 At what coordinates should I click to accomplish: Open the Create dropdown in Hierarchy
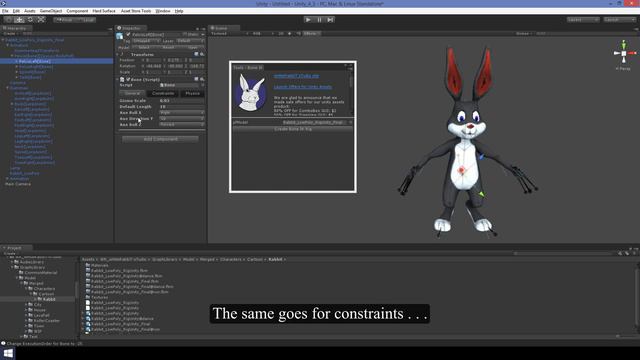coord(9,33)
